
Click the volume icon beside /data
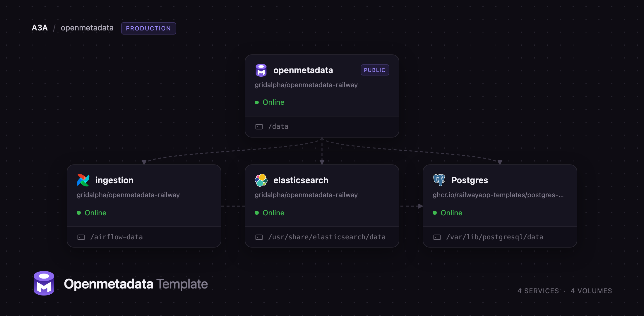click(x=259, y=127)
